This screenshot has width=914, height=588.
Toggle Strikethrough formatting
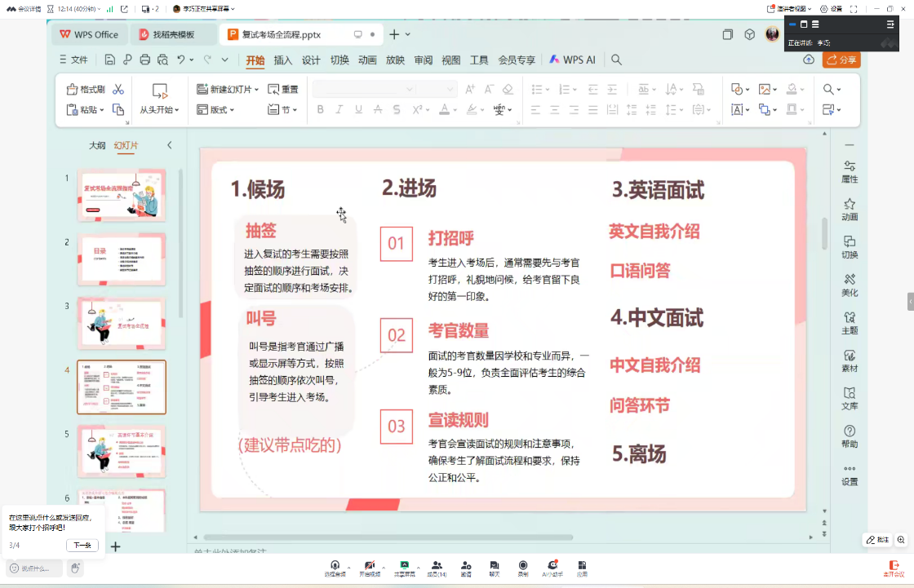tap(378, 109)
